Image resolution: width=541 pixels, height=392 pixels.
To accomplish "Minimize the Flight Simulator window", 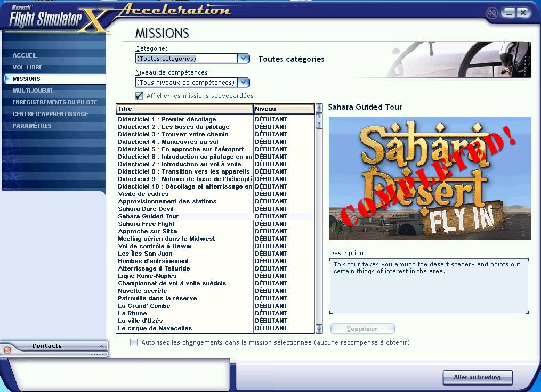I will pos(507,13).
